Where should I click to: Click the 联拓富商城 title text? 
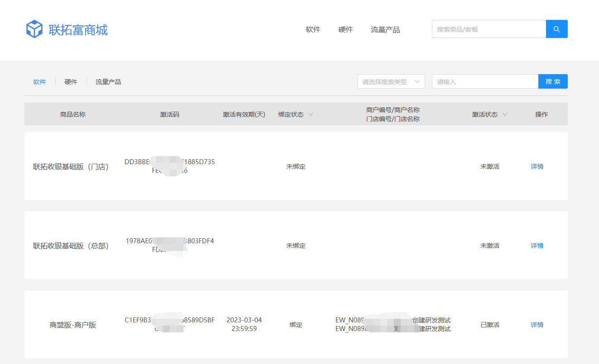[78, 30]
